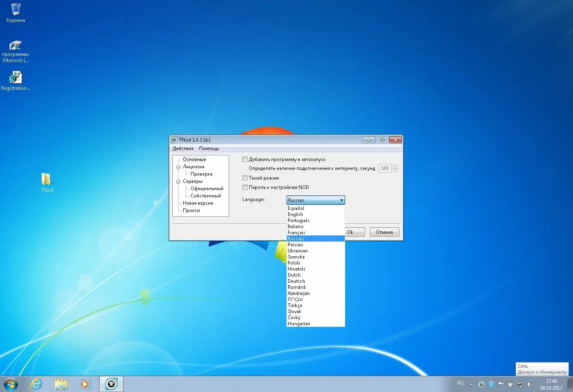Image resolution: width=573 pixels, height=392 pixels.
Task: Select Проверка in the settings tree
Action: point(202,174)
